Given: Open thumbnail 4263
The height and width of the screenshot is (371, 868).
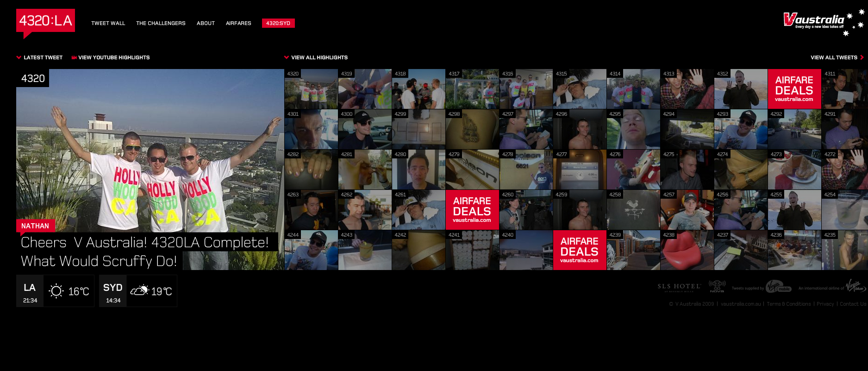Looking at the screenshot, I should [311, 210].
